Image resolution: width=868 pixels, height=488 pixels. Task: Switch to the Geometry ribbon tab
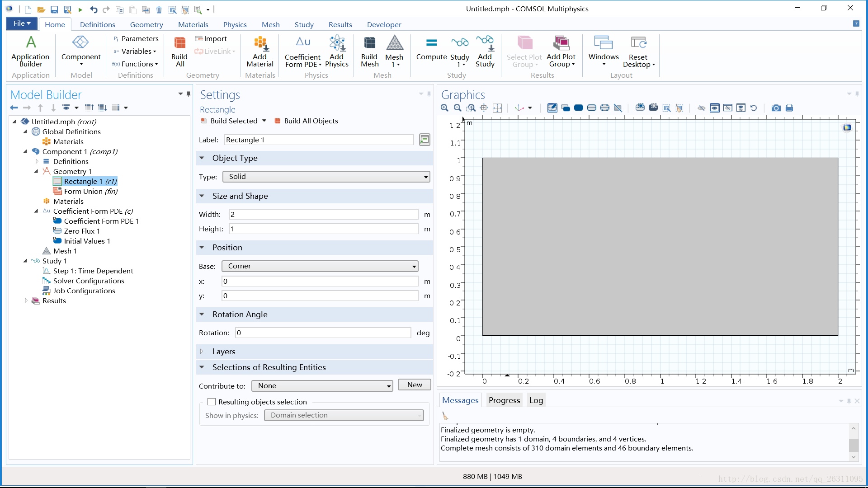[x=146, y=24]
